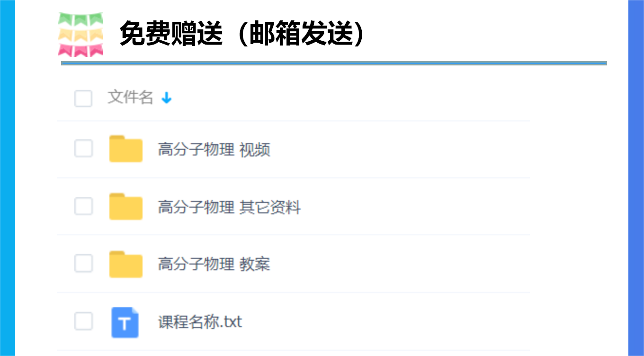
Task: Click the 高分子物理 视频 folder icon
Action: tap(125, 149)
